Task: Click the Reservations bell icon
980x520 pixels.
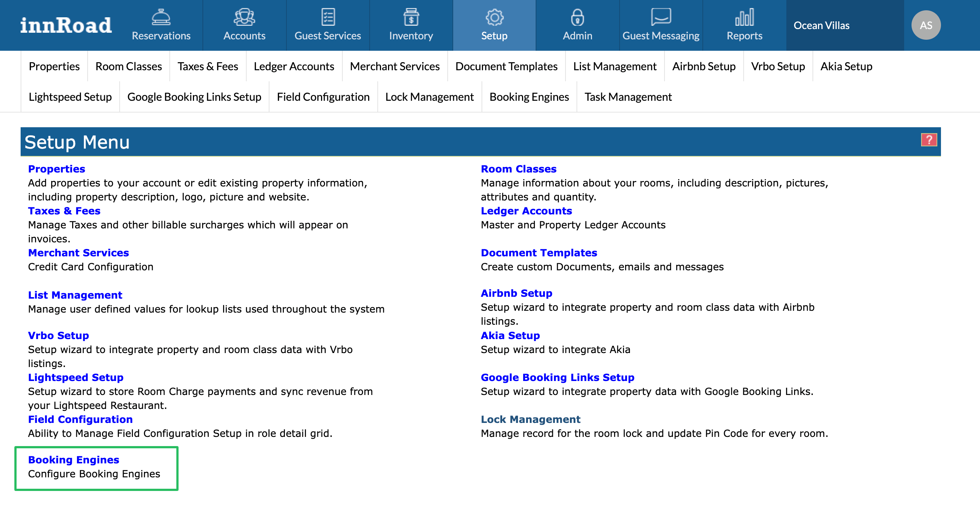Action: (x=161, y=18)
